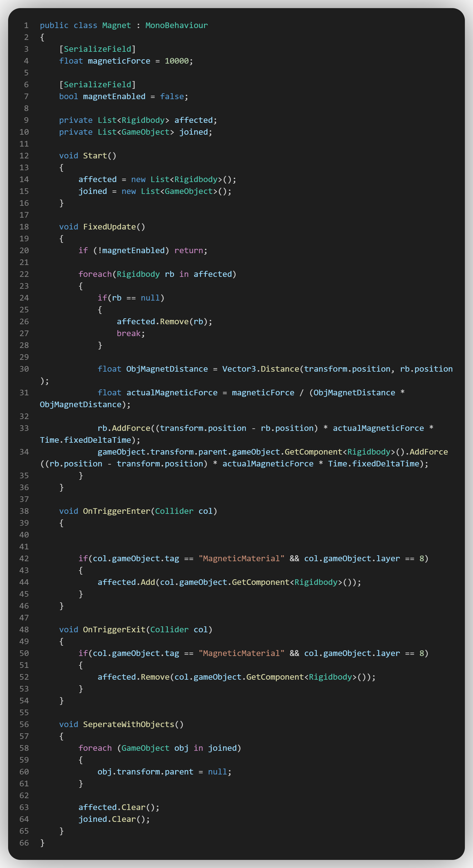
Task: Click line number 66 in the gutter
Action: pyautogui.click(x=24, y=843)
